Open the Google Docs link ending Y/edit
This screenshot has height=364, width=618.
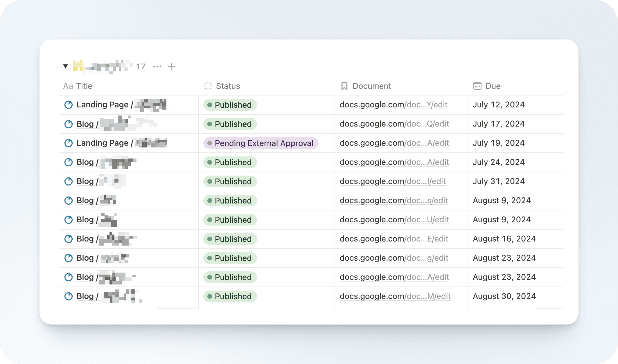pos(394,105)
